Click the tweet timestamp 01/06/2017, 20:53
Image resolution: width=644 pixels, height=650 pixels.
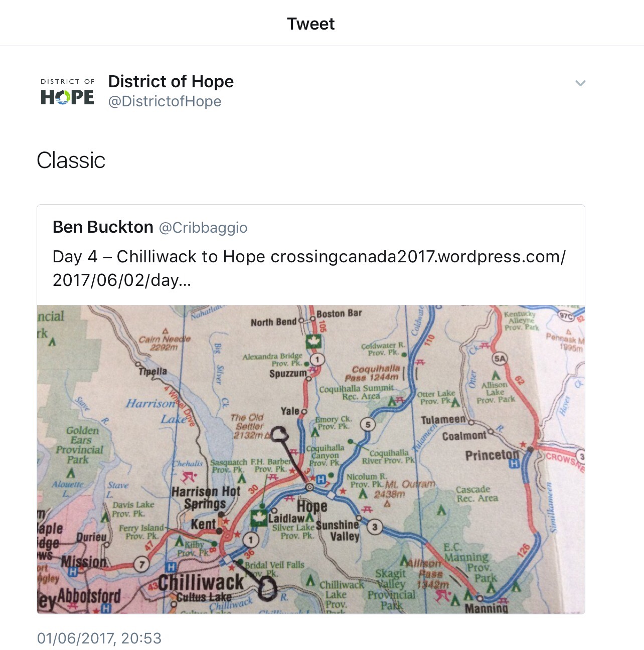[x=99, y=638]
